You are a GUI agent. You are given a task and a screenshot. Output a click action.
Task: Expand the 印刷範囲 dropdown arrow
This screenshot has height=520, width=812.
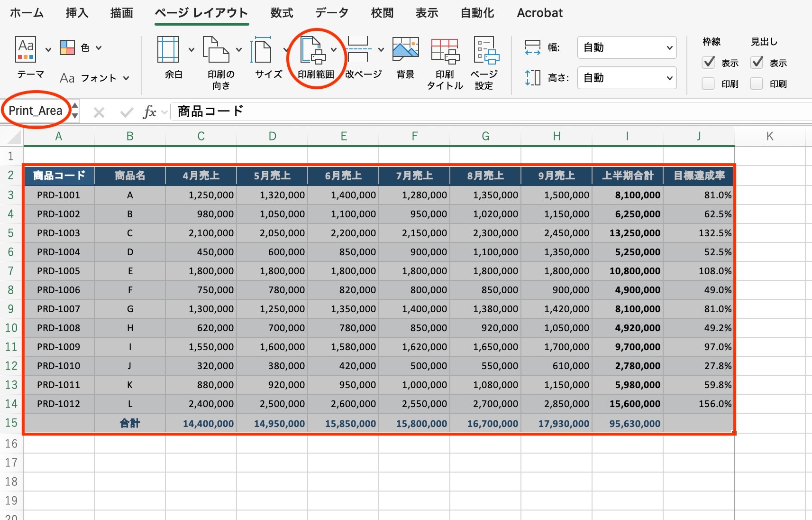click(334, 49)
